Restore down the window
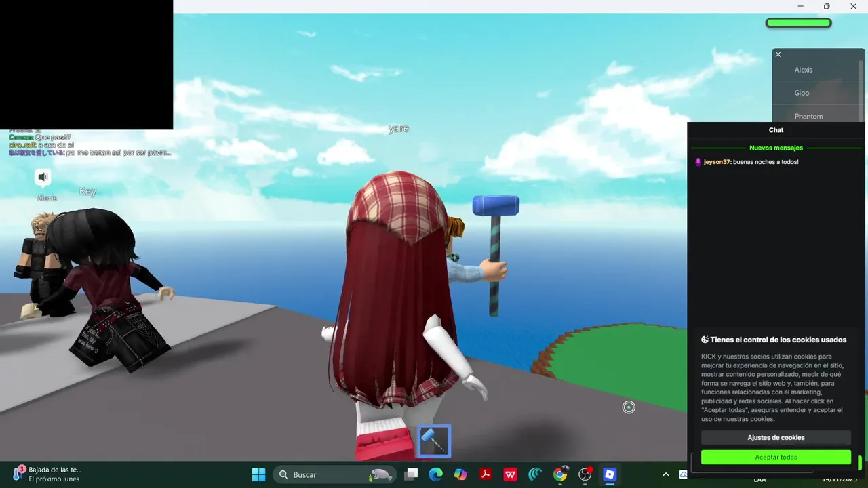Image resolution: width=868 pixels, height=488 pixels. pos(827,7)
